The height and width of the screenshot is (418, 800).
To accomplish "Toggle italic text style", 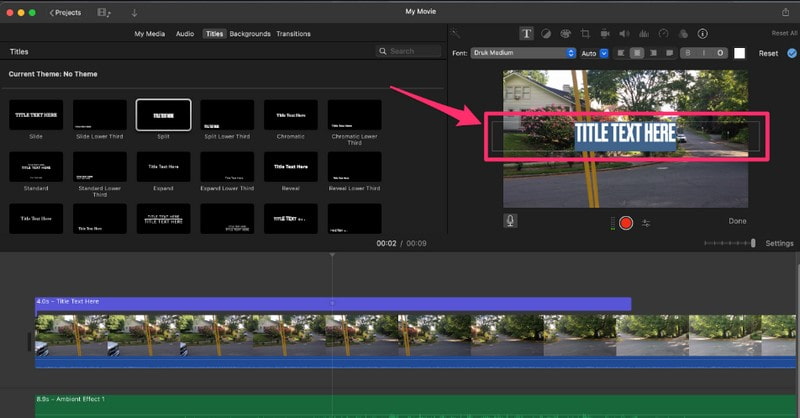I will 704,53.
